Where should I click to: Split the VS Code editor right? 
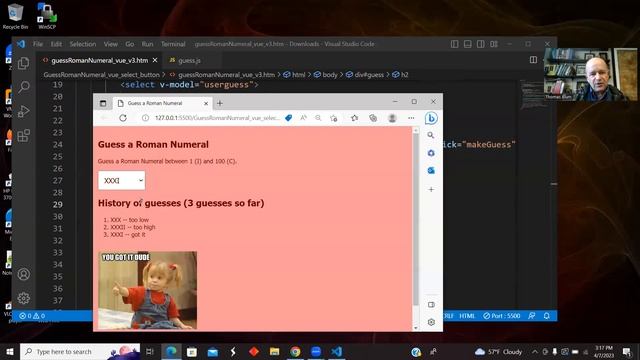click(x=533, y=60)
